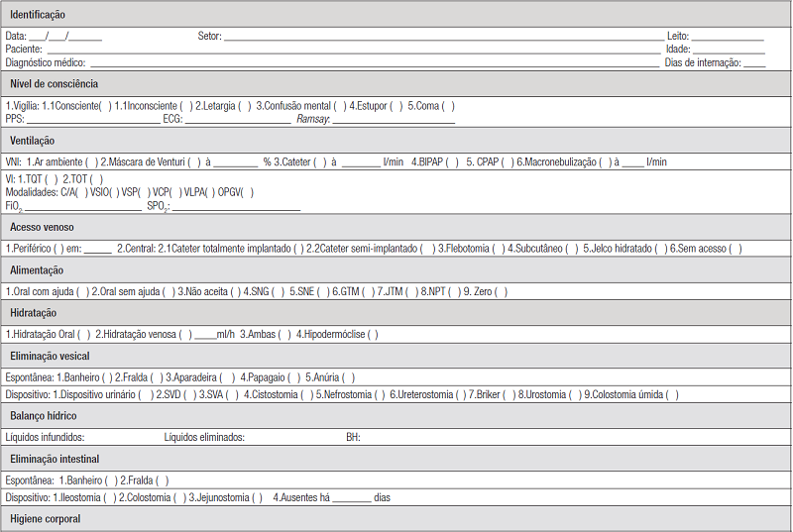The width and height of the screenshot is (793, 532).
Task: Check the Hipodermóclise hydration option
Action: 372,334
